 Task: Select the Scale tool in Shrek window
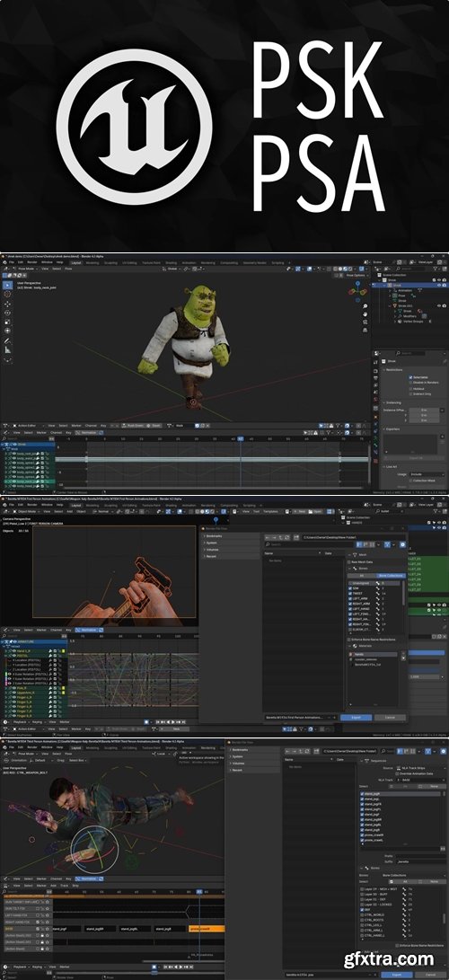click(7, 322)
